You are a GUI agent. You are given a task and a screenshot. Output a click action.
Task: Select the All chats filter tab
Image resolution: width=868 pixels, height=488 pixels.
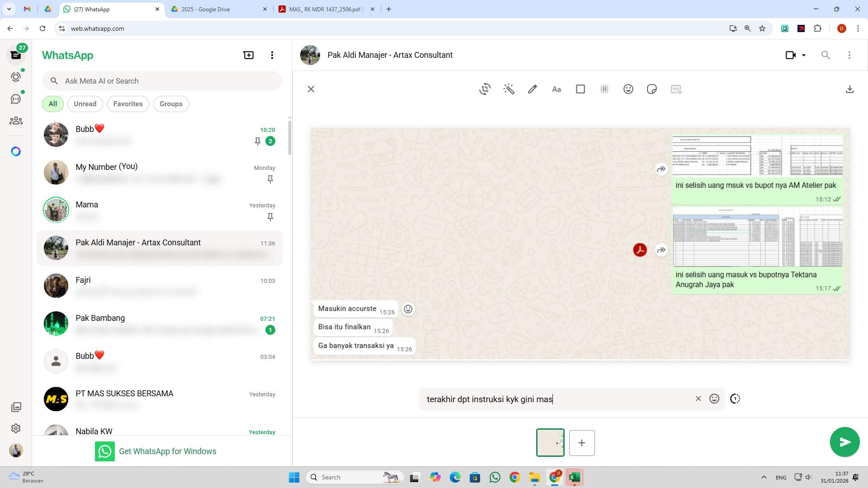pyautogui.click(x=52, y=103)
